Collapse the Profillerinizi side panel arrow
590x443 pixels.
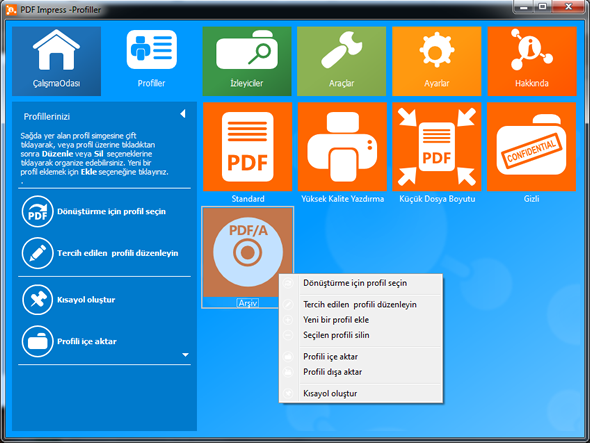[x=183, y=114]
